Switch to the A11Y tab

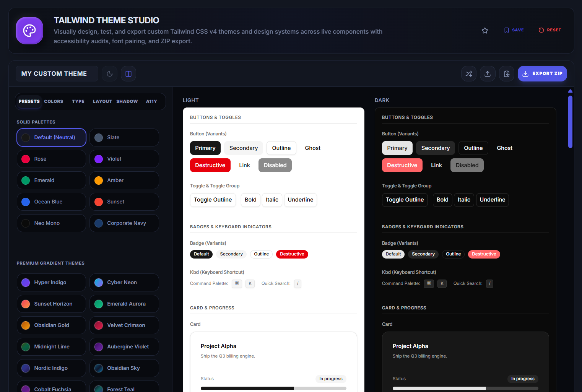pos(151,102)
